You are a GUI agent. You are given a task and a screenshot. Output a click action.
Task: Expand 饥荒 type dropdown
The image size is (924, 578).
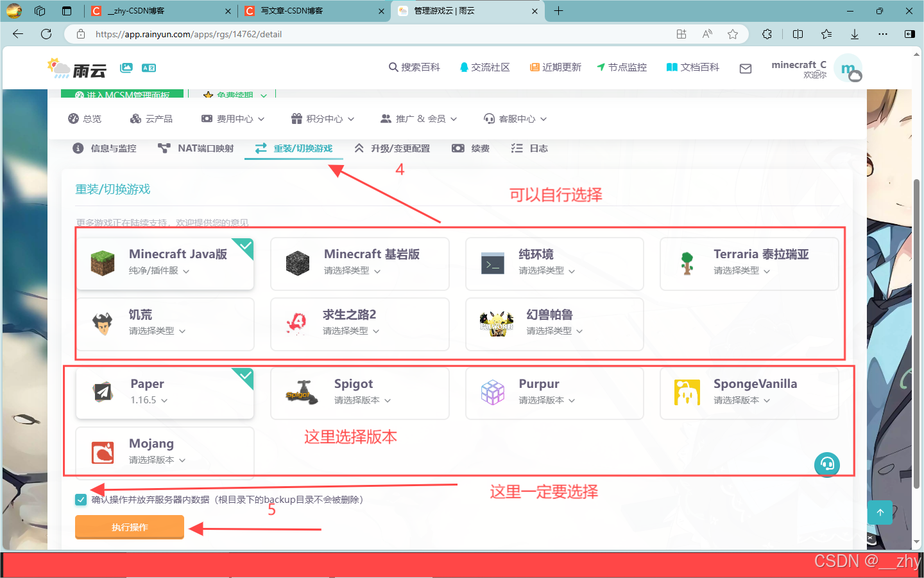[x=157, y=331]
